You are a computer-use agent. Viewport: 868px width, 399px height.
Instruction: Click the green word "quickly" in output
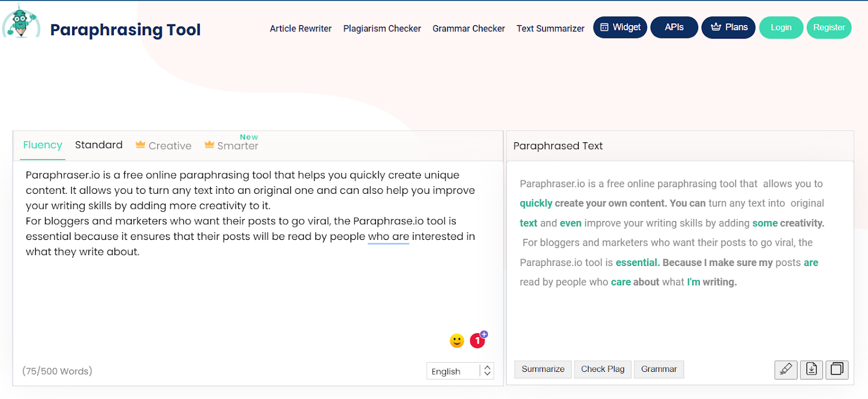click(536, 204)
